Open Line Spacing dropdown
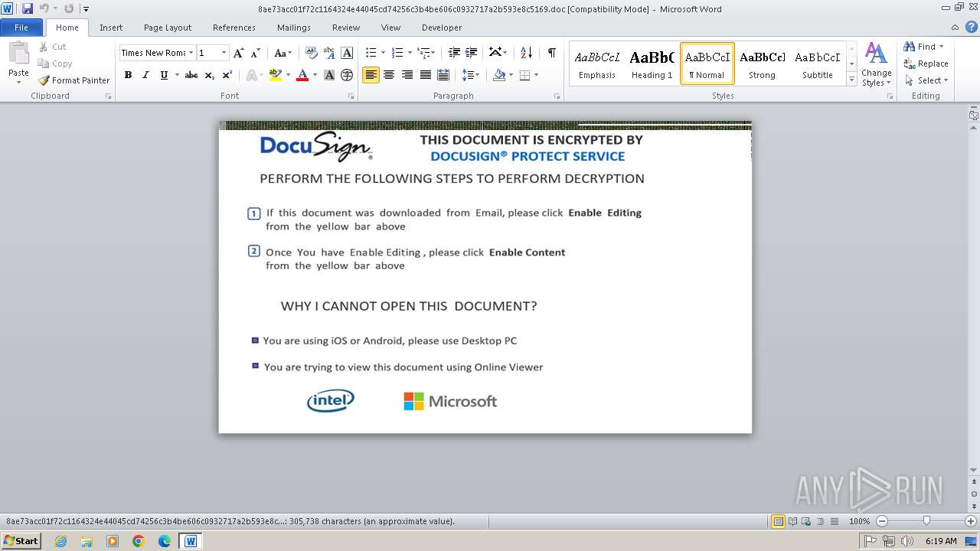The width and height of the screenshot is (980, 551). pyautogui.click(x=470, y=75)
